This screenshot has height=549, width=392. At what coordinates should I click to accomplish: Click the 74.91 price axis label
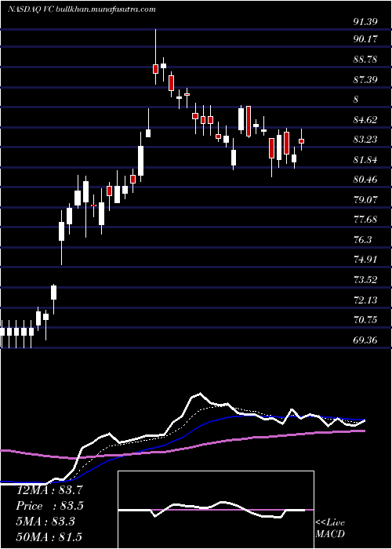pyautogui.click(x=365, y=260)
